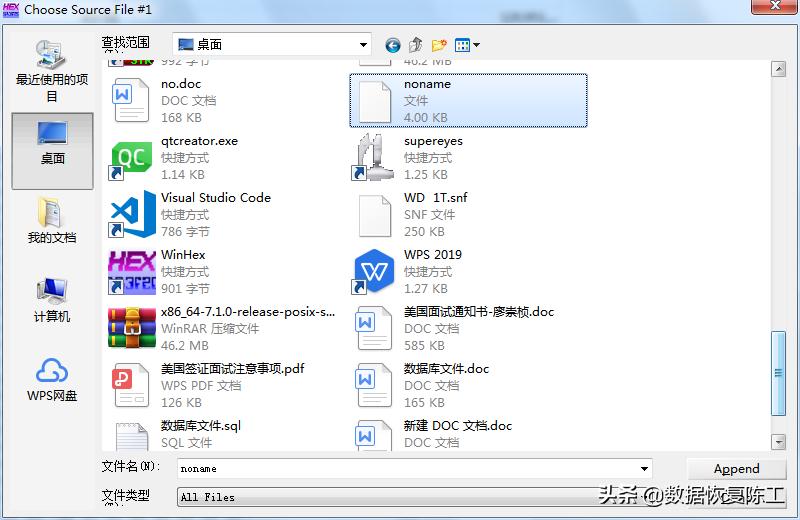Viewport: 800px width, 520px height.
Task: Open WPS网盘 cloud location in sidebar
Action: tap(52, 379)
